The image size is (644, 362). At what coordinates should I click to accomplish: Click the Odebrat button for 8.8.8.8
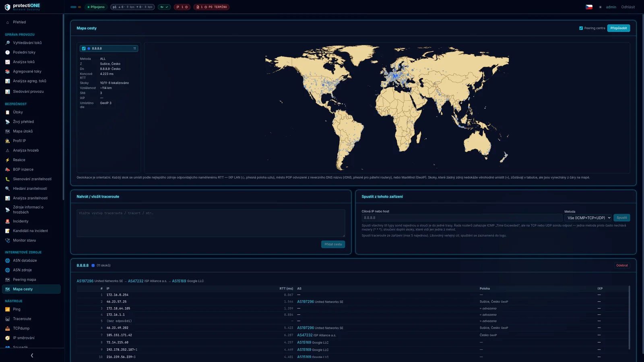pyautogui.click(x=622, y=265)
